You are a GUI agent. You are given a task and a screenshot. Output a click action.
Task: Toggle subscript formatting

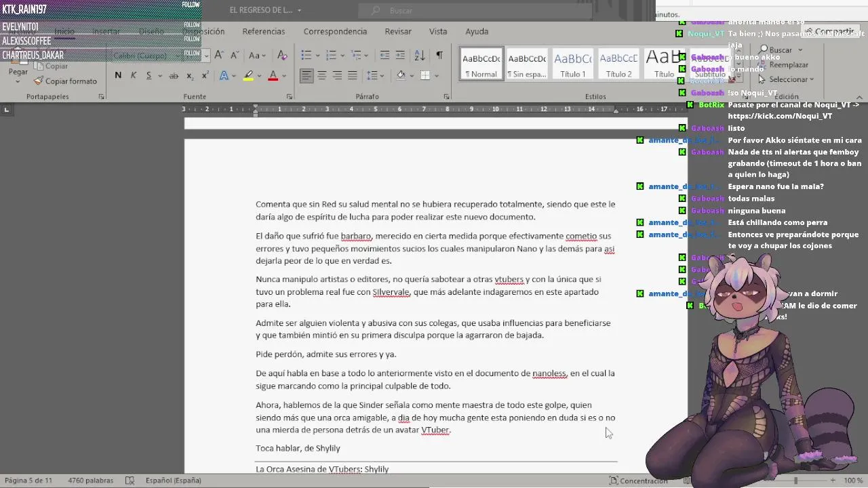pyautogui.click(x=190, y=75)
